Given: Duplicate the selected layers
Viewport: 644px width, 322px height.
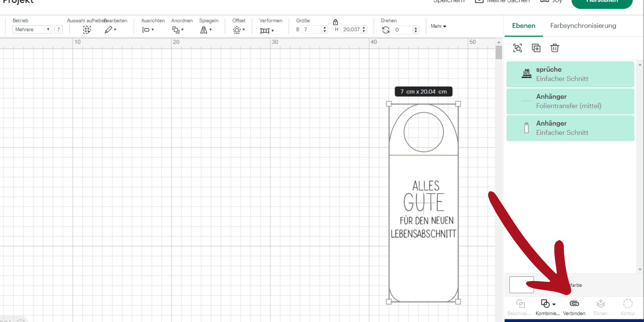Looking at the screenshot, I should click(536, 48).
